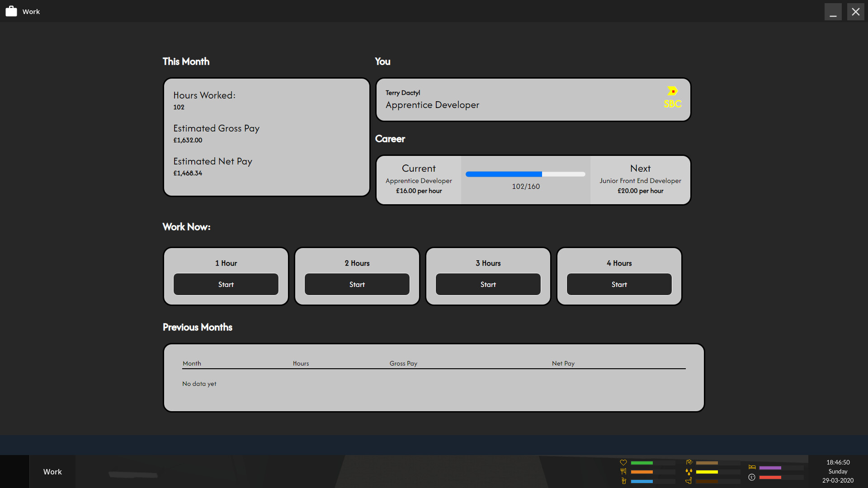868x488 pixels.
Task: Start a 3 Hours work shift
Action: (x=488, y=284)
